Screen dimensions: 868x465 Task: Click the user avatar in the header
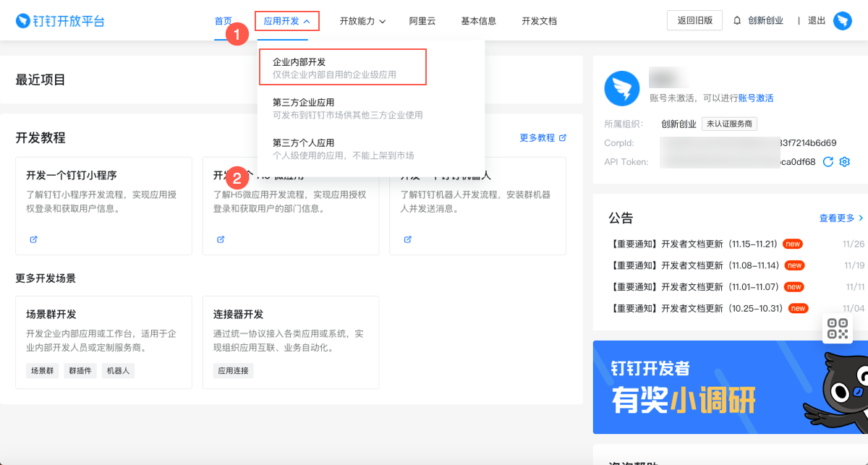coord(843,21)
